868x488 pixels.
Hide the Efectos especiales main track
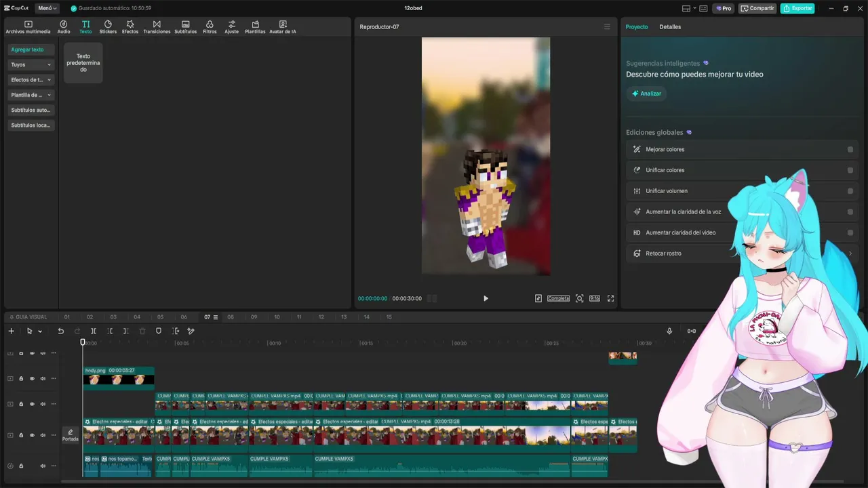pos(32,435)
